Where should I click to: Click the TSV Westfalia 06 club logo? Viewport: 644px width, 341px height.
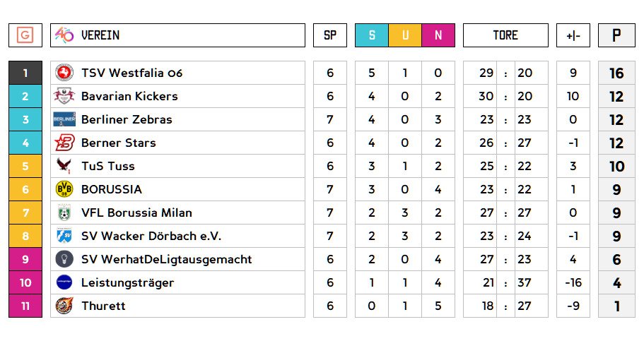pyautogui.click(x=64, y=73)
